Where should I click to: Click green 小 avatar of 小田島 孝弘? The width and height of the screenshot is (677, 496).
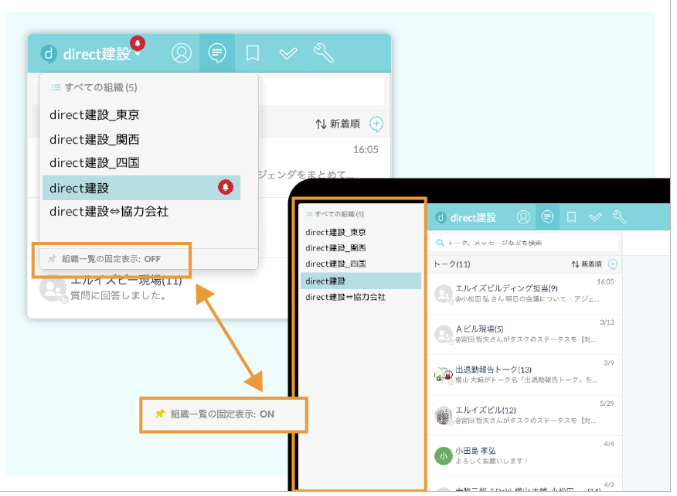[443, 456]
